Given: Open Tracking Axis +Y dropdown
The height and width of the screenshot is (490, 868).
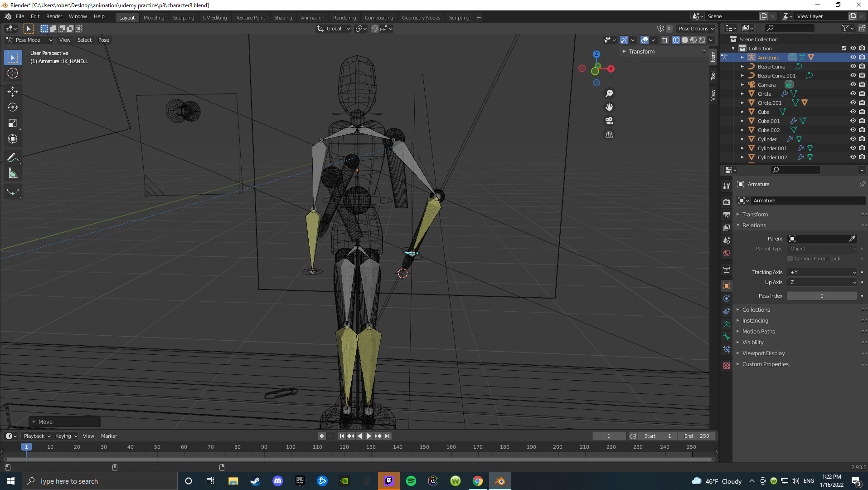Looking at the screenshot, I should tap(822, 272).
